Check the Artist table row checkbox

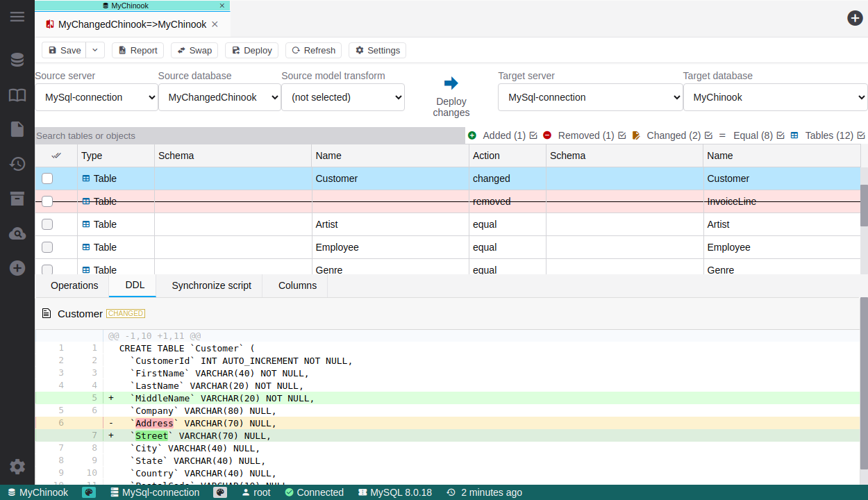click(x=47, y=224)
